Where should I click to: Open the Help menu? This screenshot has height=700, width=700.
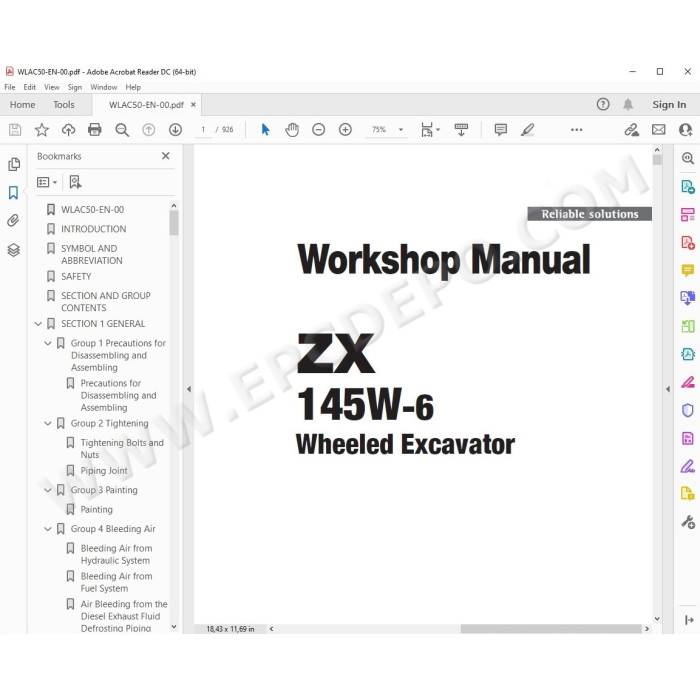pyautogui.click(x=133, y=87)
